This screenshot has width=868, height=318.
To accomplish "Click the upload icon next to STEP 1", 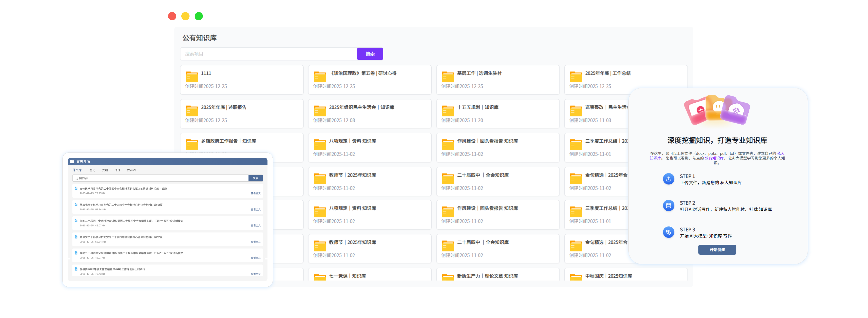I will pos(669,179).
